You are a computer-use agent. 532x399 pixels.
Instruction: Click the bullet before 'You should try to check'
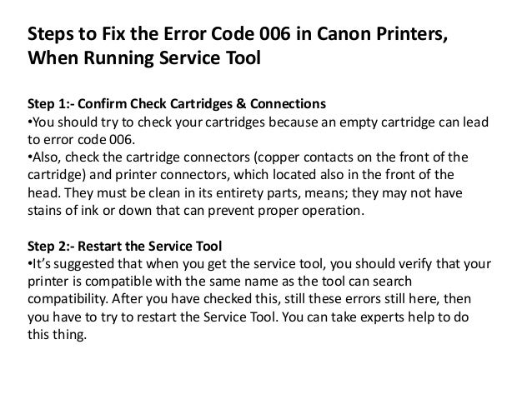click(x=30, y=122)
